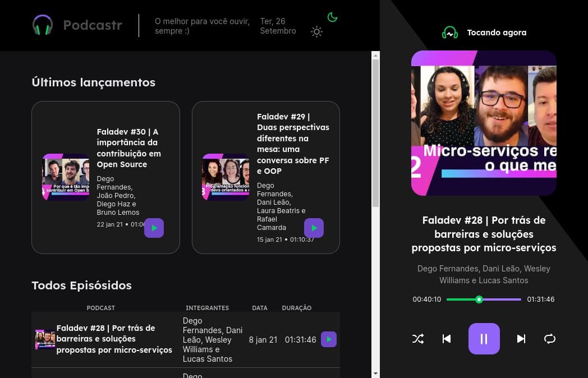Click the DATA column header
The height and width of the screenshot is (378, 588).
pos(260,308)
